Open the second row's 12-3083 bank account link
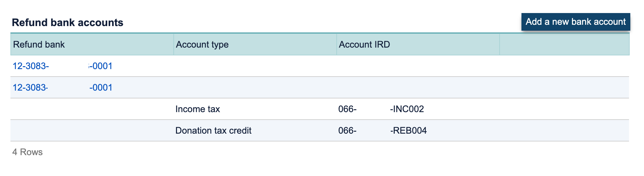The width and height of the screenshot is (644, 176). pos(63,87)
